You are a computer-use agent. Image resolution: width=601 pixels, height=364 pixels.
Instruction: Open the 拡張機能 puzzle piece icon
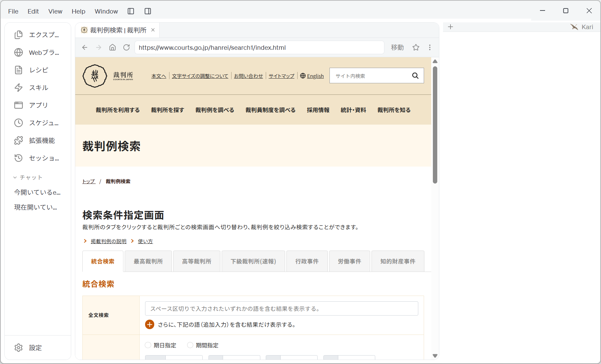coord(18,141)
